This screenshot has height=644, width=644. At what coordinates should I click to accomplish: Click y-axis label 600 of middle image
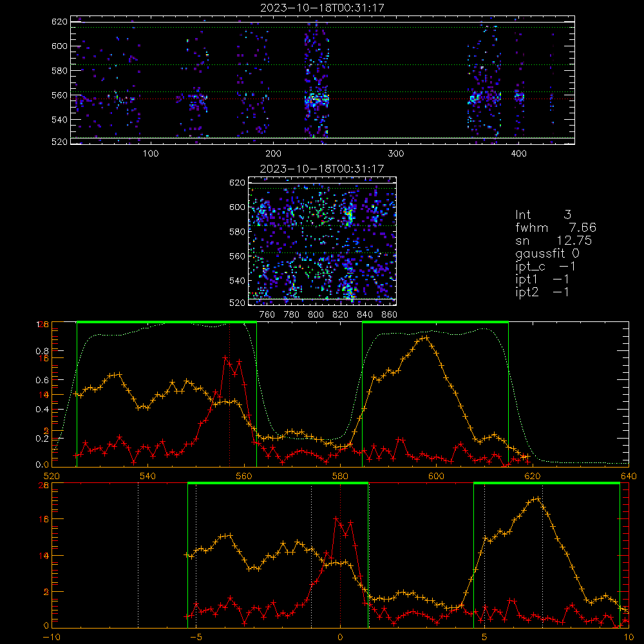point(238,207)
